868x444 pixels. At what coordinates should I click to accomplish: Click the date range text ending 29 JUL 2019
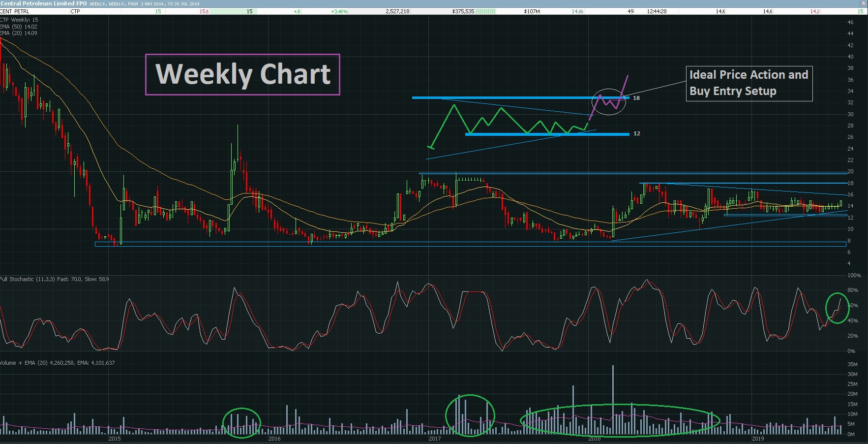point(145,4)
